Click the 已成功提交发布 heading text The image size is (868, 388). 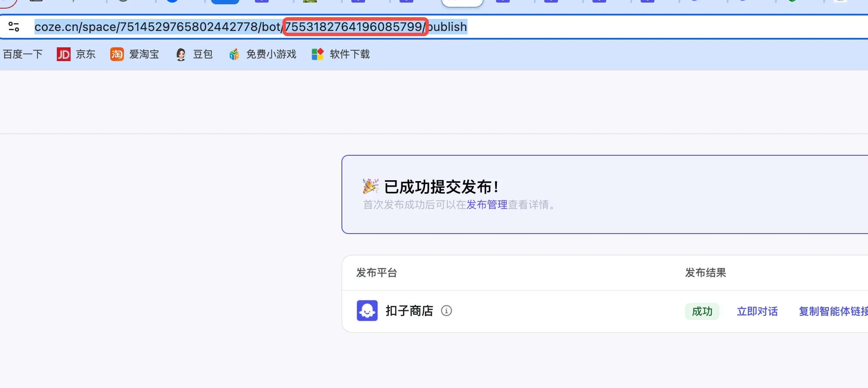[441, 187]
